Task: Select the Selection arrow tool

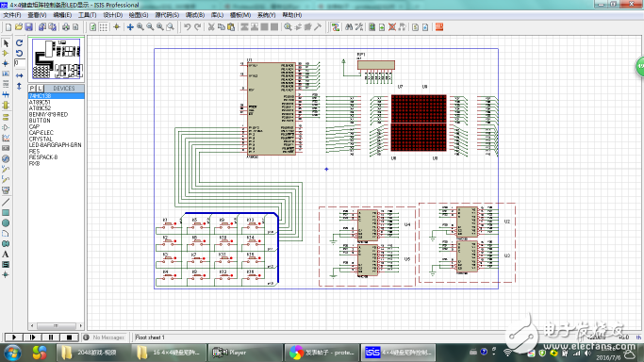Action: point(6,43)
